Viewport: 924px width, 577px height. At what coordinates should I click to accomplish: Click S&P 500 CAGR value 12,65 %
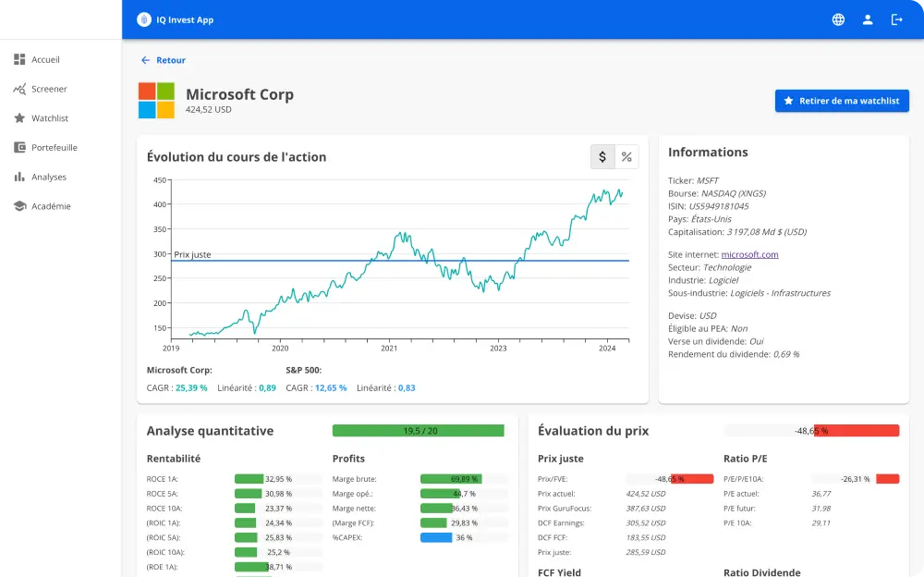[331, 387]
